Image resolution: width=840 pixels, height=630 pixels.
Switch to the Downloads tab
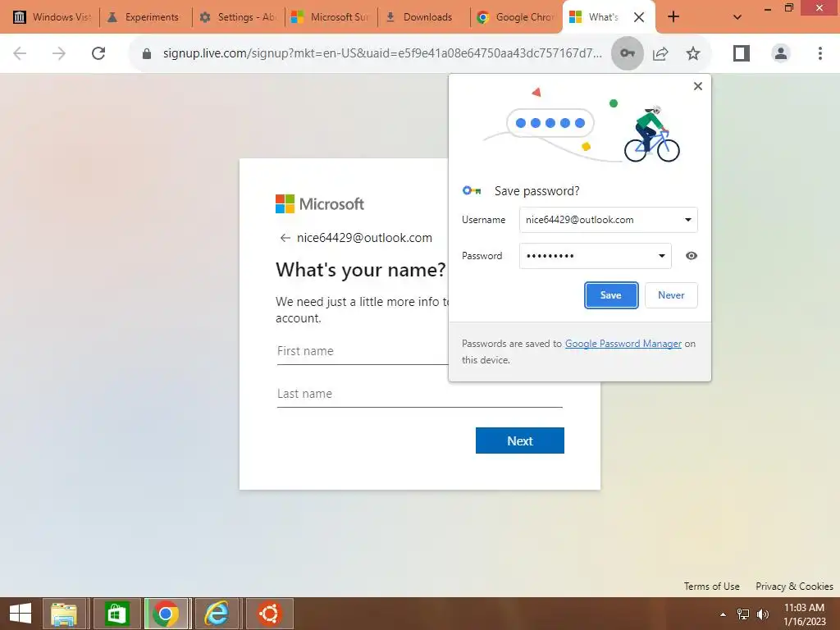(422, 17)
